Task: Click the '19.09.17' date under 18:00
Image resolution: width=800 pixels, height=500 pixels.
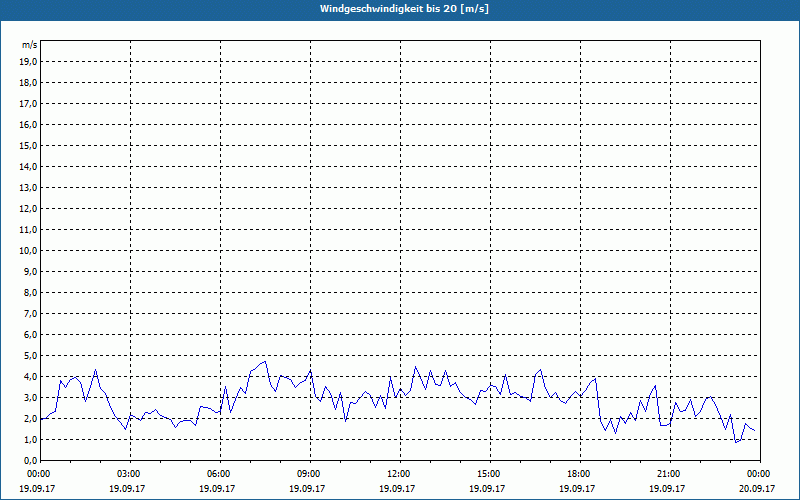Action: pos(577,488)
